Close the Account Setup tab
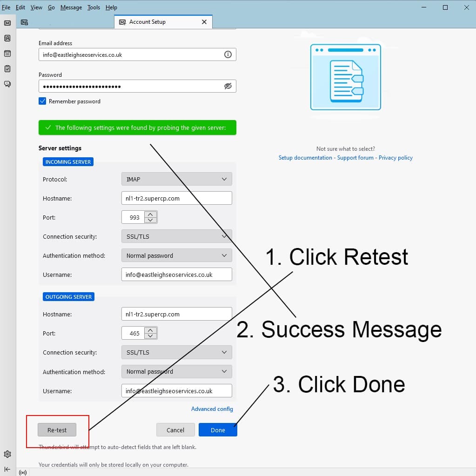This screenshot has height=476, width=476. click(204, 22)
